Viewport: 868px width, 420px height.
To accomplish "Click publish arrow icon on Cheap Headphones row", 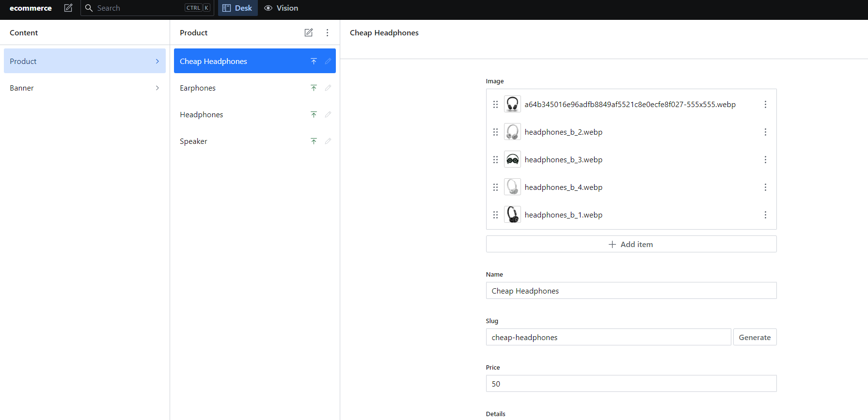I will (314, 61).
